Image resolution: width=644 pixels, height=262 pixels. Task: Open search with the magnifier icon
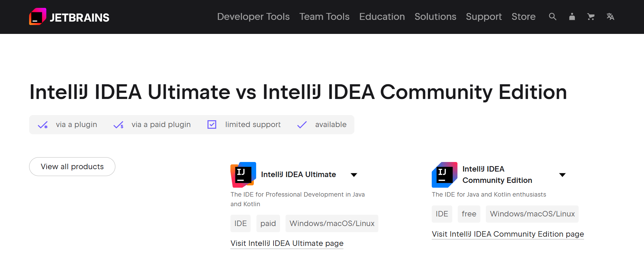pyautogui.click(x=553, y=16)
